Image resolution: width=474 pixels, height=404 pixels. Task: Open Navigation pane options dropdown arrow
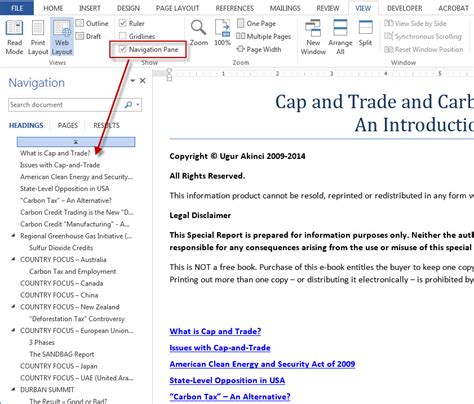133,81
